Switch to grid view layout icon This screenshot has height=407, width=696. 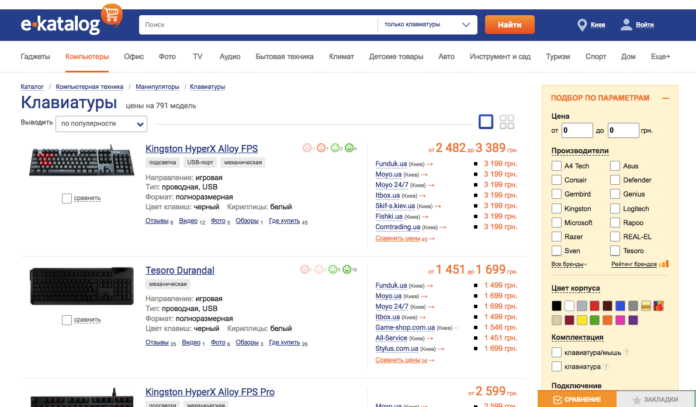click(x=507, y=122)
